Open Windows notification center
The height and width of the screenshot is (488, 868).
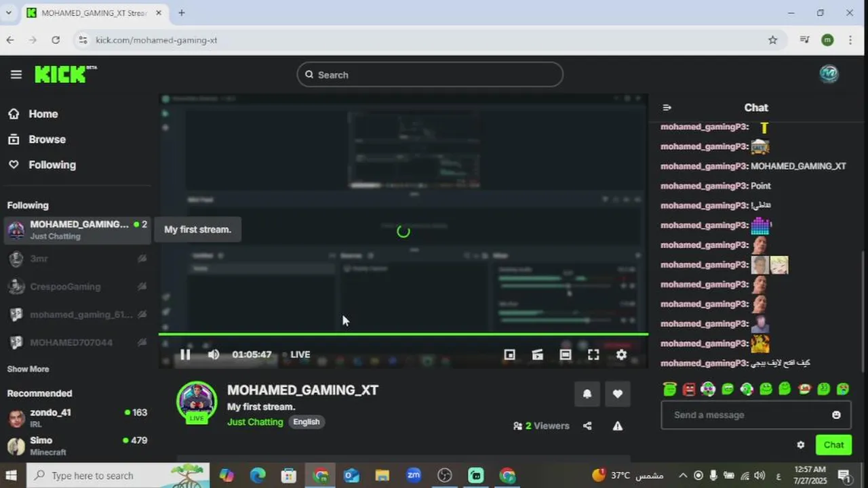pyautogui.click(x=845, y=476)
